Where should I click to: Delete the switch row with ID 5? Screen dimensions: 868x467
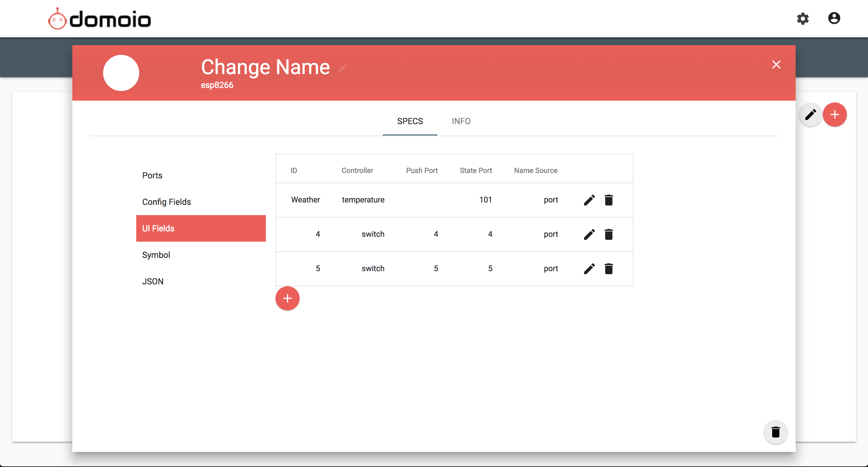coord(609,268)
